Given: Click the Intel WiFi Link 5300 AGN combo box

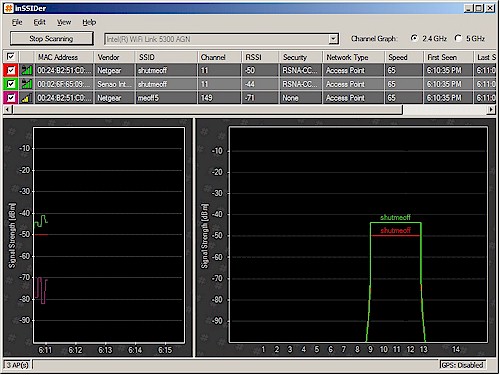Looking at the screenshot, I should [x=221, y=39].
